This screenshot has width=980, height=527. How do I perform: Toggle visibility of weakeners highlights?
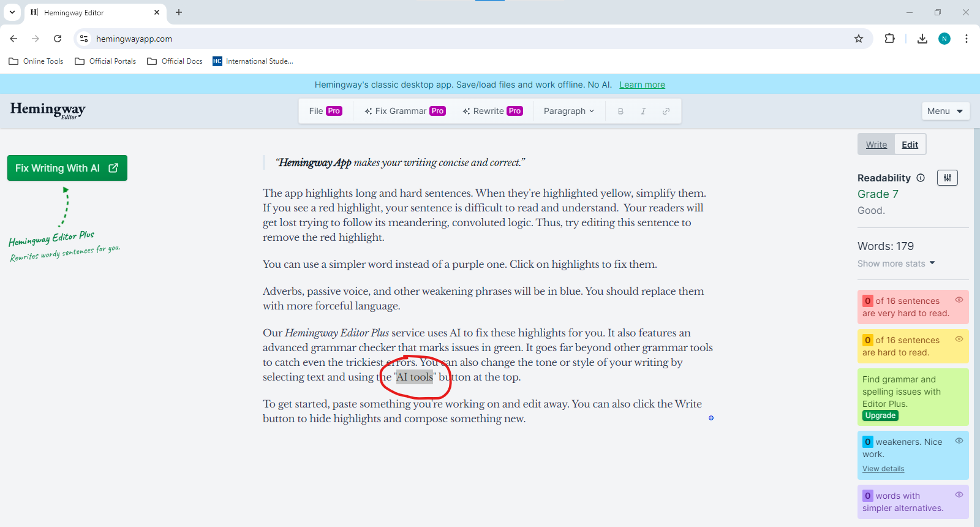pos(959,441)
